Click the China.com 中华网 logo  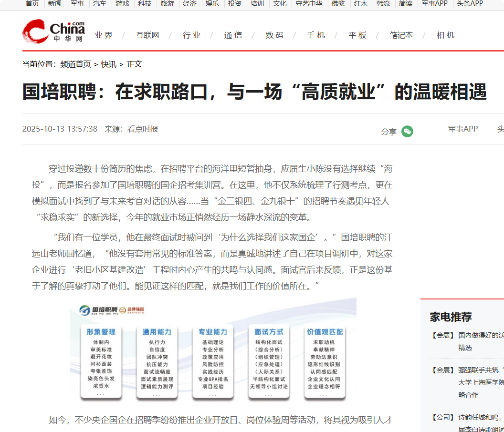point(53,31)
